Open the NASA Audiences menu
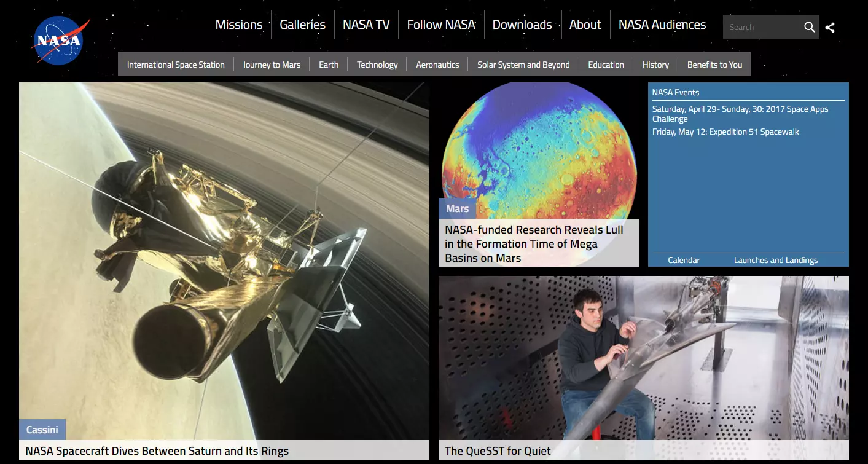Screen dimensions: 868x464 (662, 25)
